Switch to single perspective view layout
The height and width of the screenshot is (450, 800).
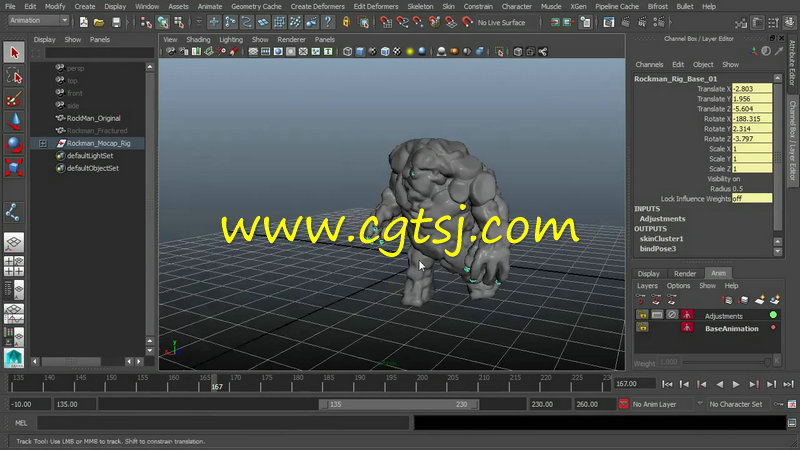tap(14, 242)
